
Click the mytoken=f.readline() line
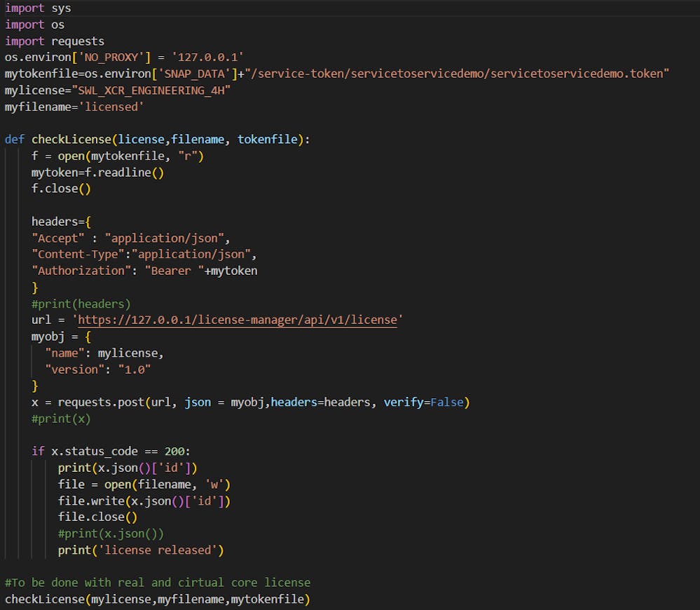point(98,172)
